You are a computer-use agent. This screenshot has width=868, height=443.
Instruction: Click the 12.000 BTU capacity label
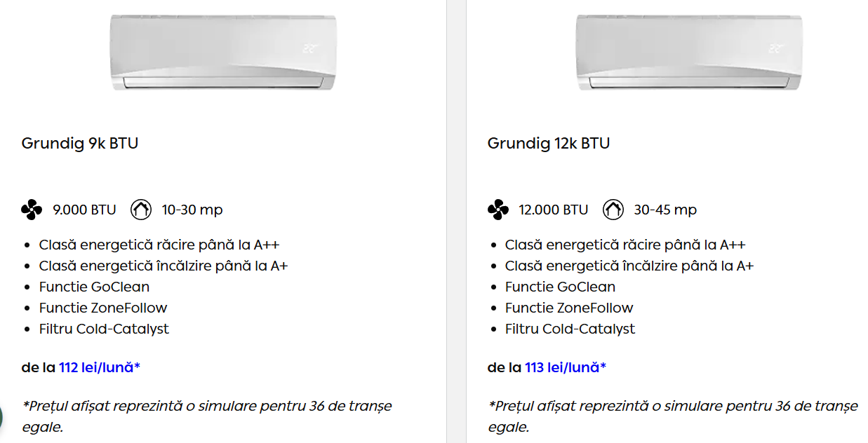tap(554, 210)
